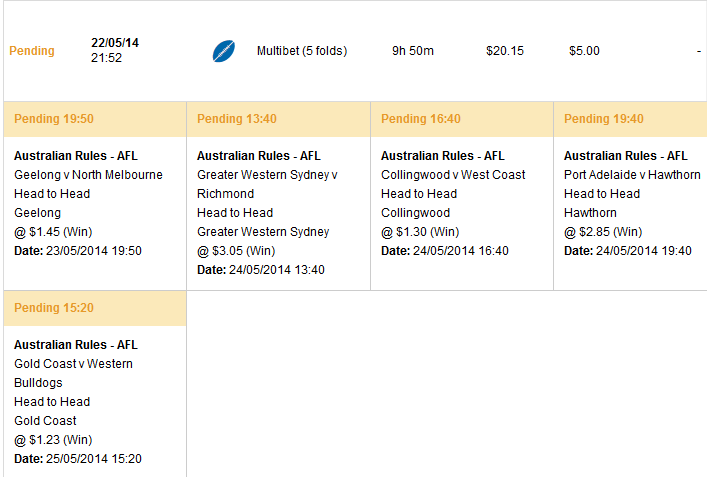Screen dimensions: 707x477
Task: Click the @ $3.05 (Win) odds line
Action: tap(236, 251)
